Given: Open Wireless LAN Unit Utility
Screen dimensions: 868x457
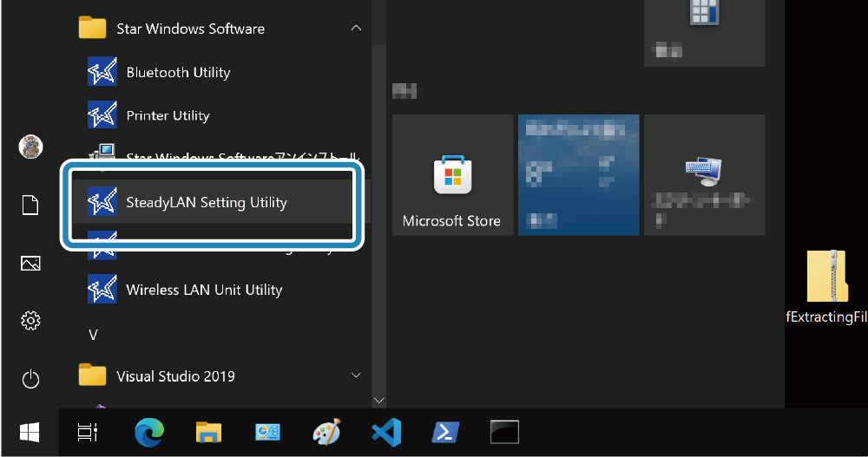Looking at the screenshot, I should coord(204,290).
